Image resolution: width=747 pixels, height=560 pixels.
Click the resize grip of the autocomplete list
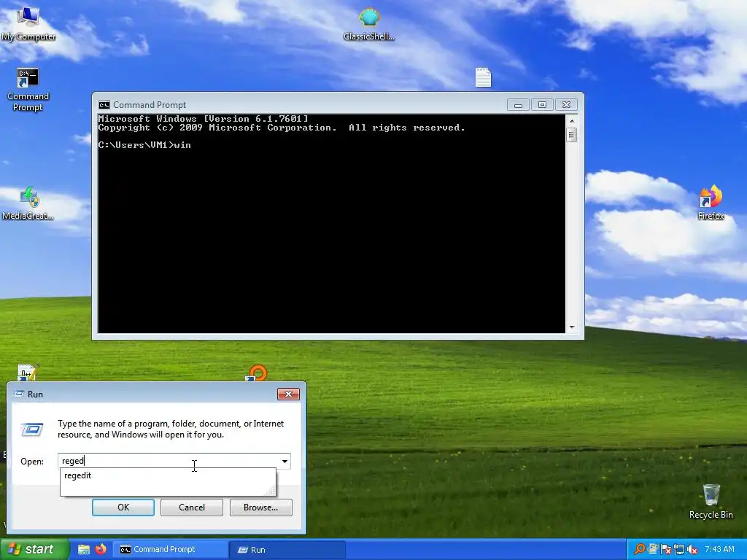coord(271,491)
